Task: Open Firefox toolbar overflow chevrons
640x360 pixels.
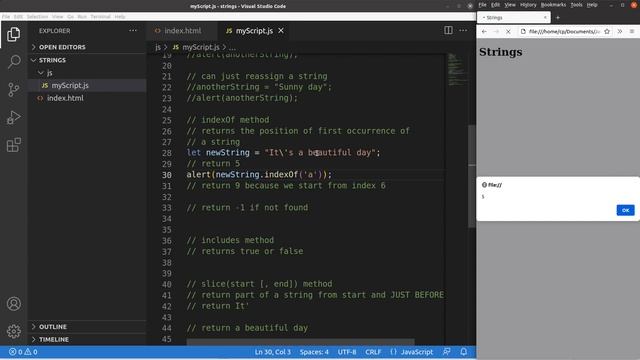Action: (x=620, y=31)
